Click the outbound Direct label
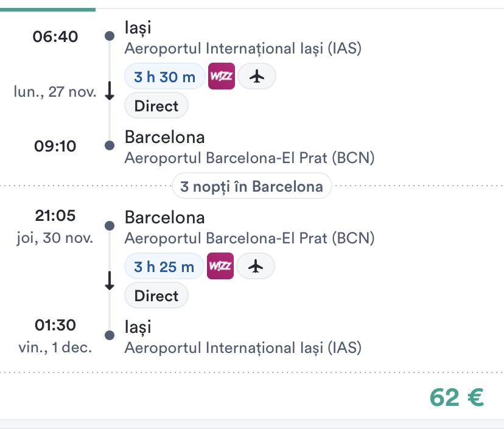 [x=156, y=106]
